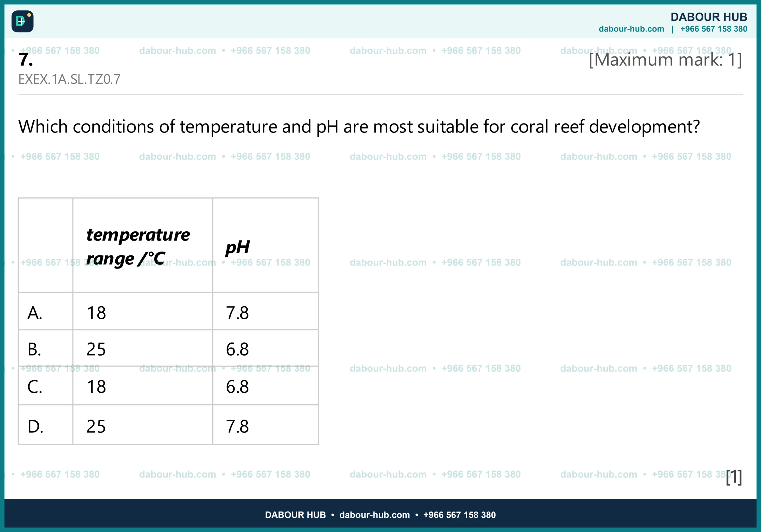
Task: Click the [1] mark at bottom right
Action: tap(734, 477)
